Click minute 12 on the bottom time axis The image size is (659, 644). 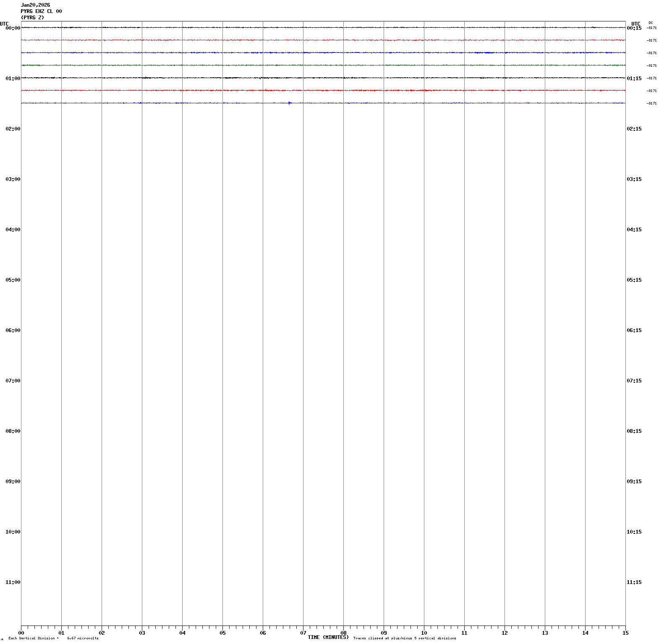(x=505, y=633)
